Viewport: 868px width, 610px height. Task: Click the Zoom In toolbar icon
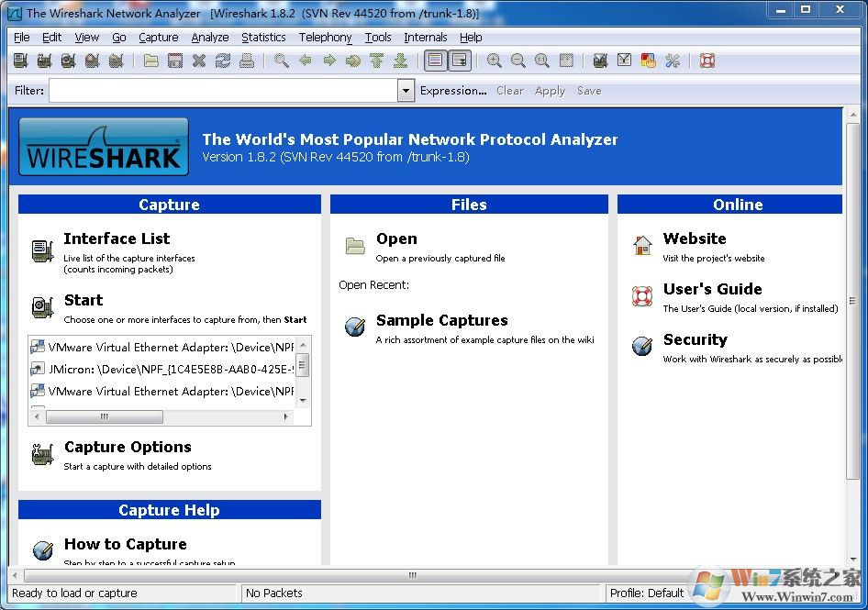click(495, 60)
